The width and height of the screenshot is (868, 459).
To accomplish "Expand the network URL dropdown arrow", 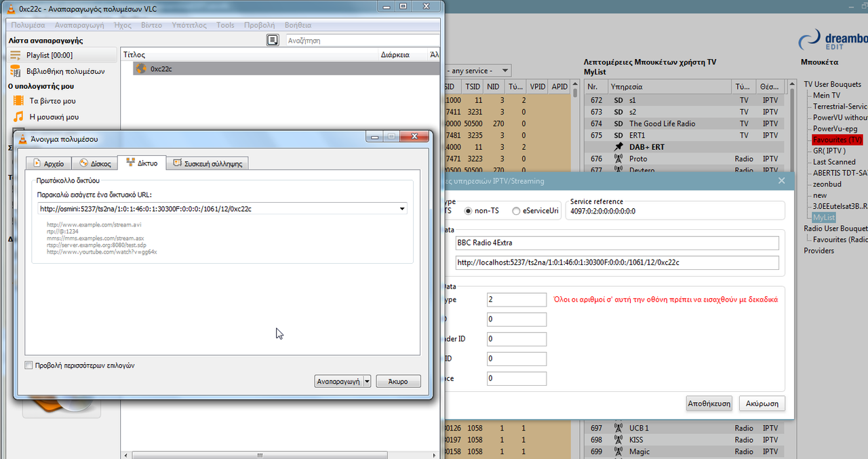I will click(x=402, y=209).
